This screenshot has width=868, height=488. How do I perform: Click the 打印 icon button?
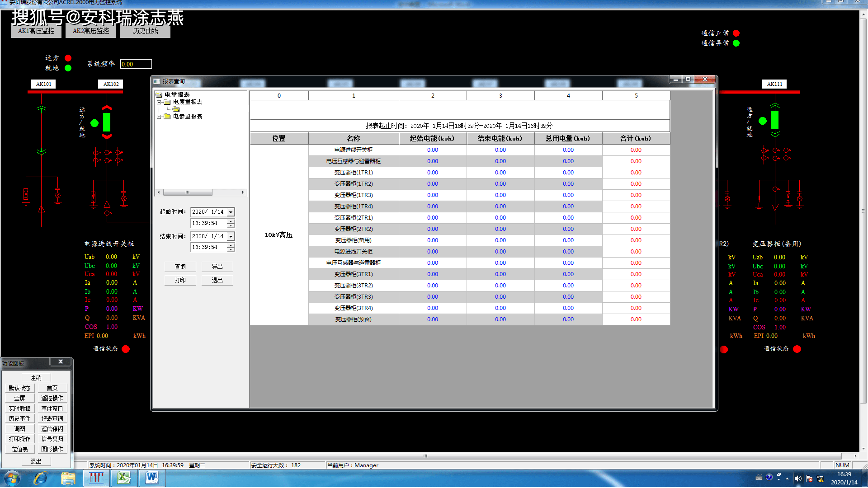tap(180, 280)
